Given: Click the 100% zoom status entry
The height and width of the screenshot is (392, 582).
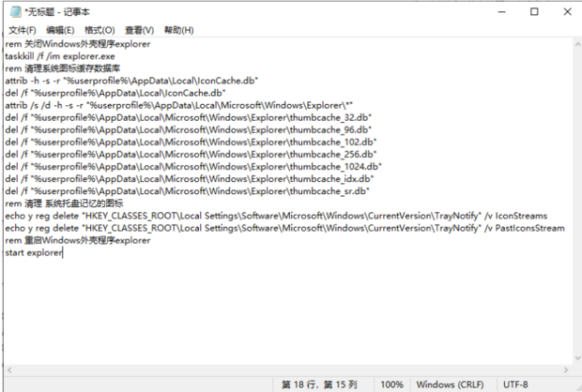Looking at the screenshot, I should pos(391,384).
